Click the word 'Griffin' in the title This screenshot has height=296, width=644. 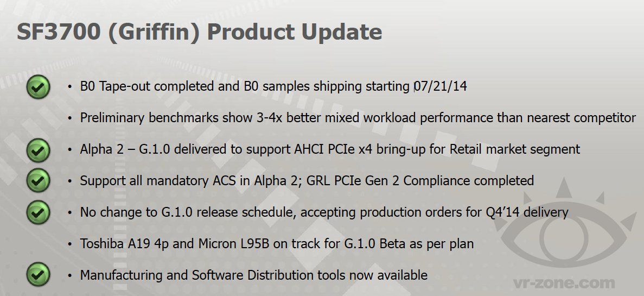(154, 33)
